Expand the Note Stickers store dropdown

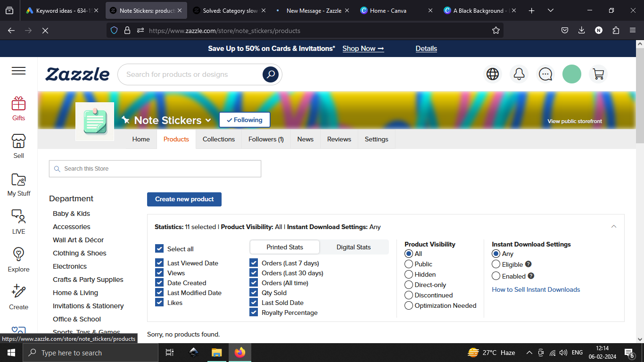coord(208,121)
